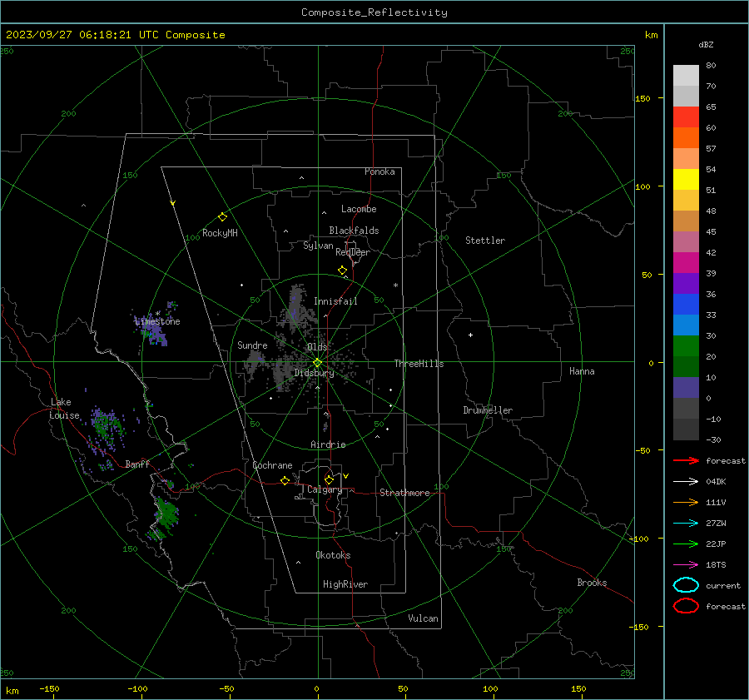Click the Blackfalds town label

tap(354, 231)
